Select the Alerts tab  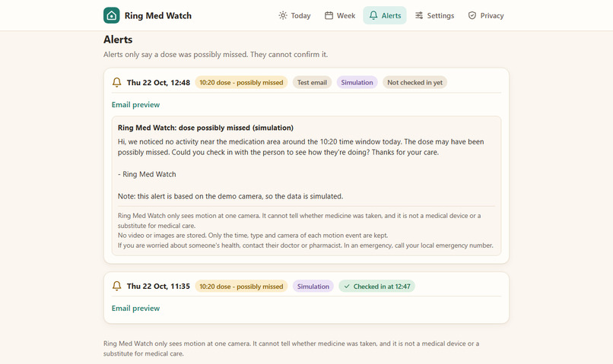point(385,16)
